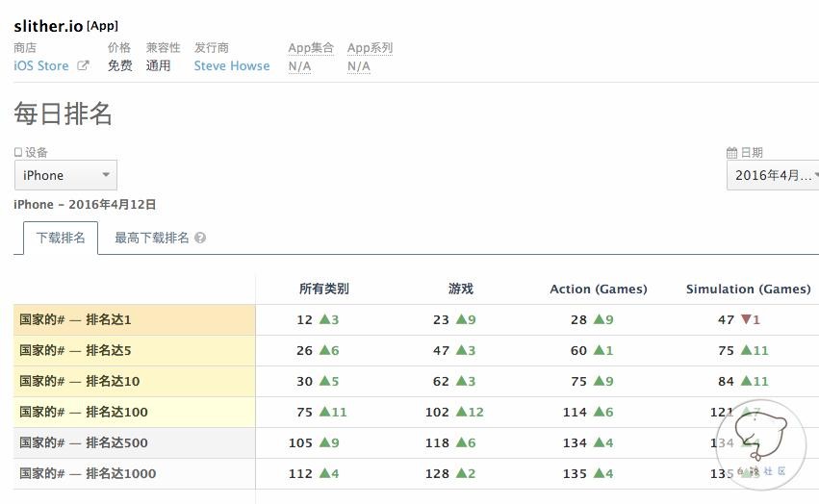This screenshot has height=504, width=819.
Task: Click N/A under App集合
Action: [299, 66]
